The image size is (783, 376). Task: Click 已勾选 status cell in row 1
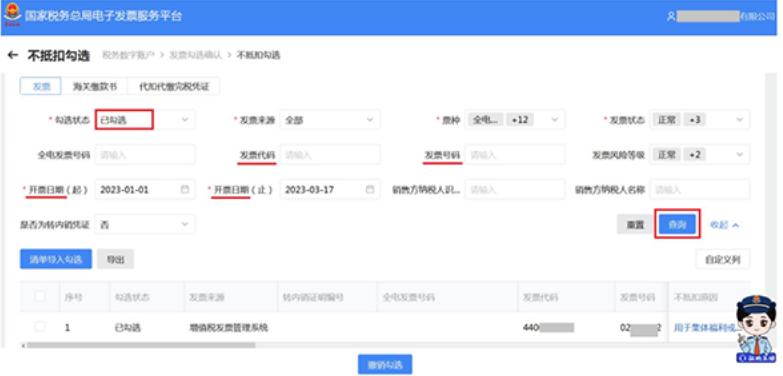128,328
